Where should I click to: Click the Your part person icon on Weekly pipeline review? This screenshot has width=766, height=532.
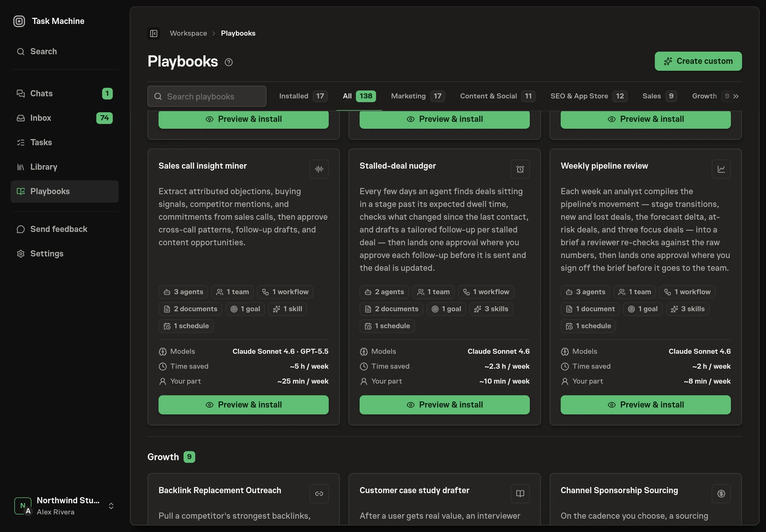(565, 381)
